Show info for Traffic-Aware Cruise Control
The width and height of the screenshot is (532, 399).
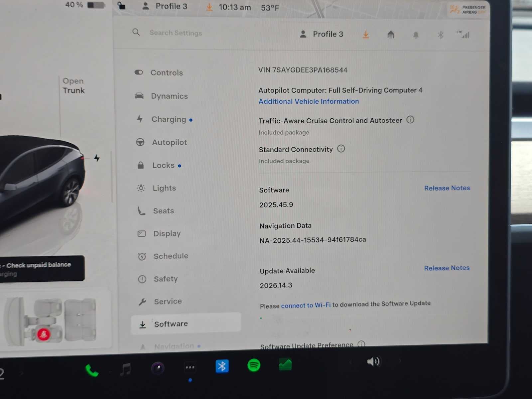point(410,120)
